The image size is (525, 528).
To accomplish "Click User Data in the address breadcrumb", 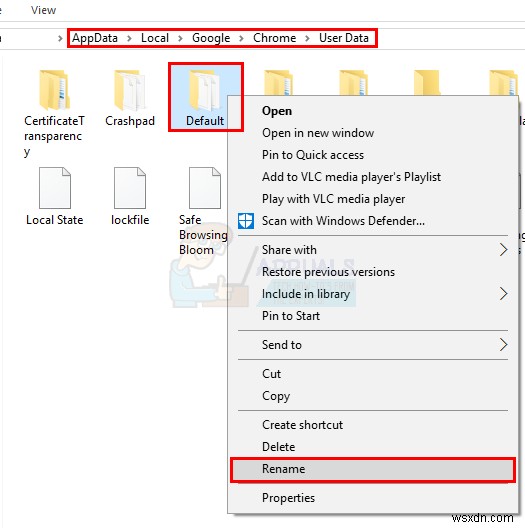I will point(344,38).
